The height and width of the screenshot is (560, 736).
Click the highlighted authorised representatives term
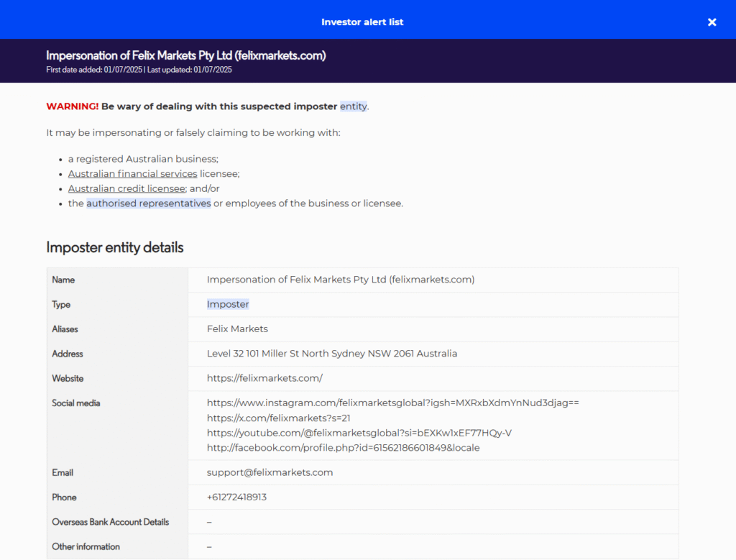point(148,203)
